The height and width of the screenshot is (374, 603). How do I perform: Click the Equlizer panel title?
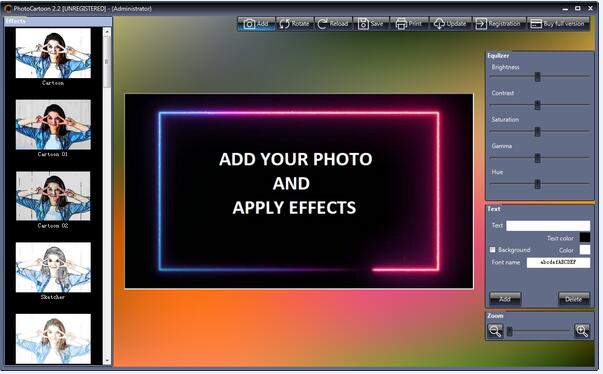tap(498, 56)
